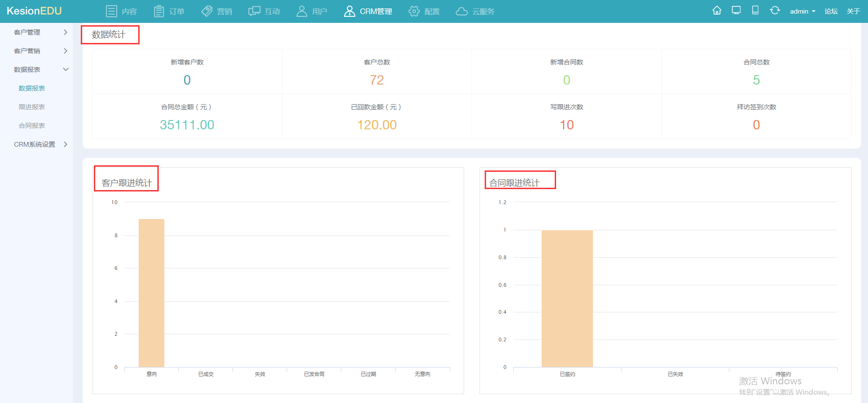Image resolution: width=868 pixels, height=403 pixels.
Task: Click 已回款金额 value 120.00
Action: 377,125
